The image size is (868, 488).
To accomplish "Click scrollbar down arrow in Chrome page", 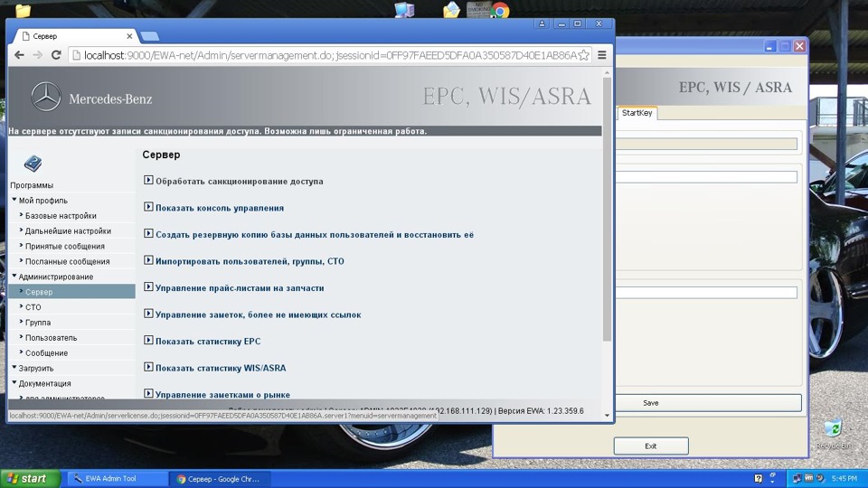I will point(607,415).
